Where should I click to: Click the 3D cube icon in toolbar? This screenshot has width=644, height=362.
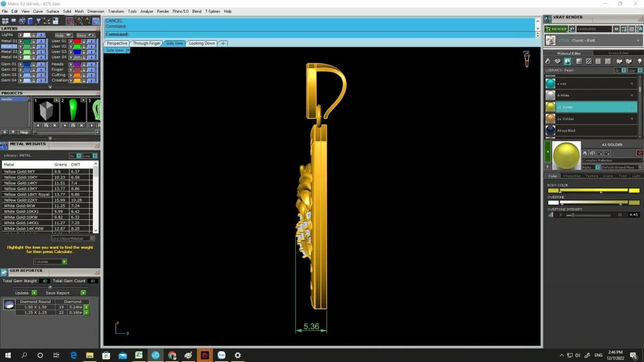22,21
